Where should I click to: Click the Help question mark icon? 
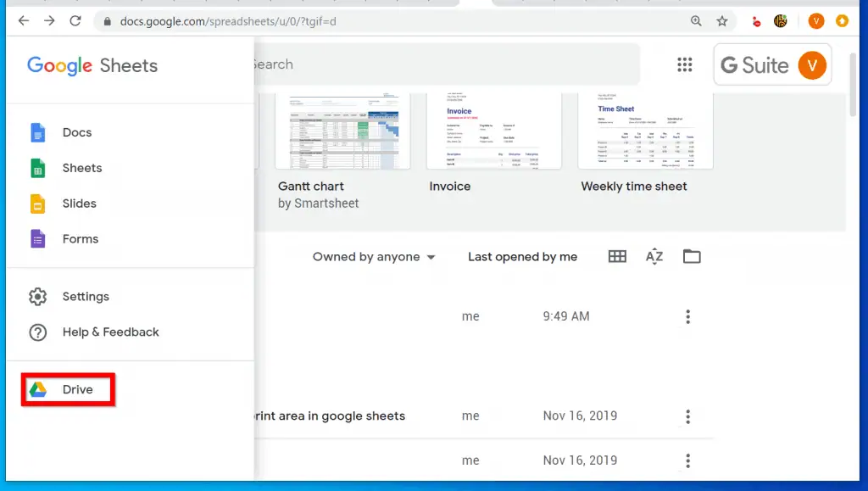click(x=37, y=332)
